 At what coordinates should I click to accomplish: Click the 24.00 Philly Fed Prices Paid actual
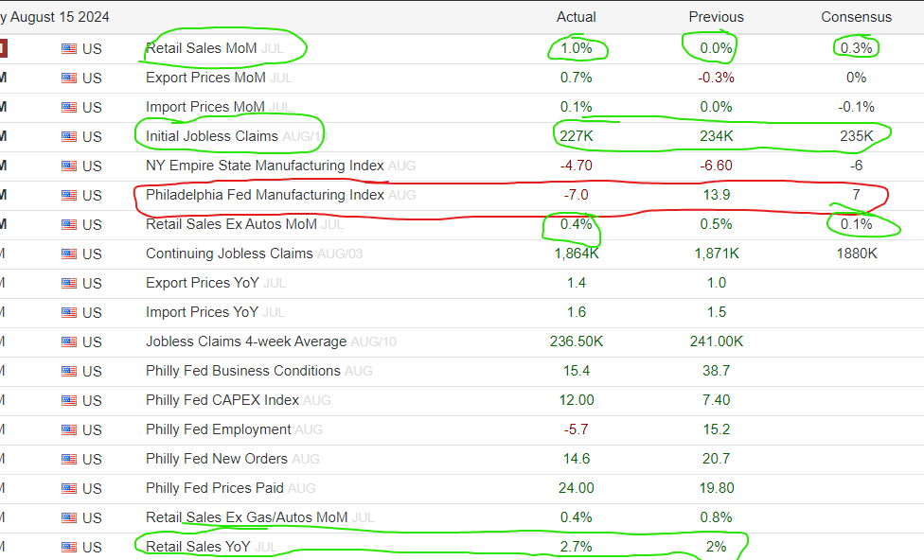point(577,488)
